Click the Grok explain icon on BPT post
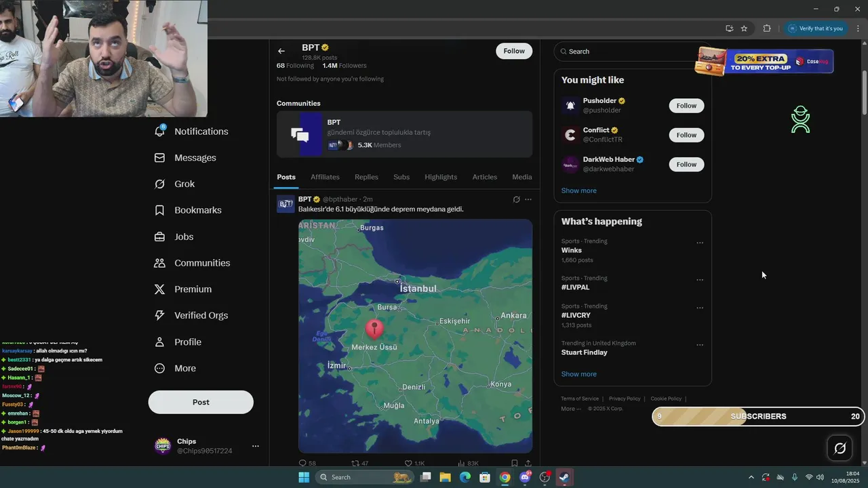Screen dimensions: 868x488 click(516, 199)
